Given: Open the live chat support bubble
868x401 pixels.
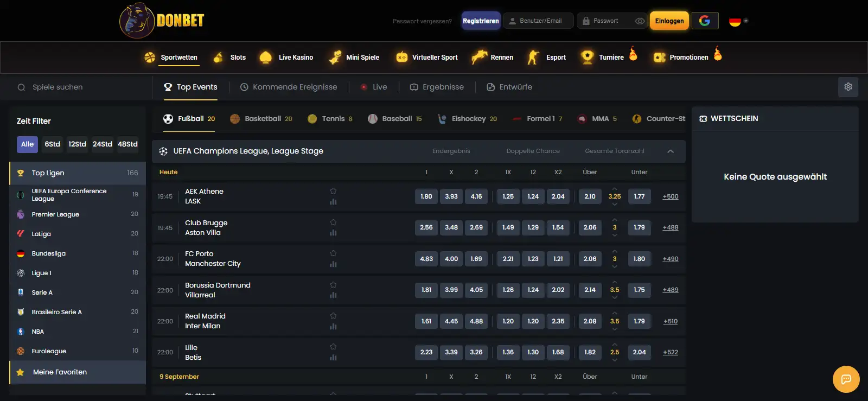Looking at the screenshot, I should [846, 379].
